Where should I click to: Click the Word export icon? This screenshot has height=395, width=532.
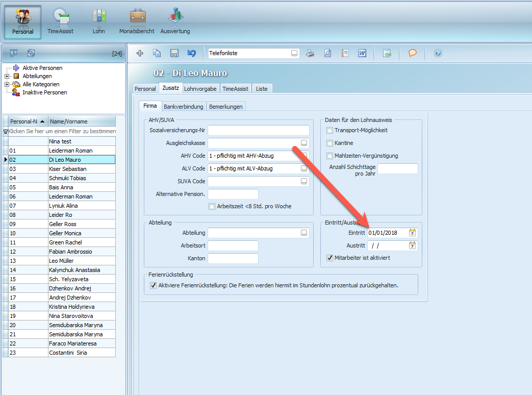(x=362, y=53)
